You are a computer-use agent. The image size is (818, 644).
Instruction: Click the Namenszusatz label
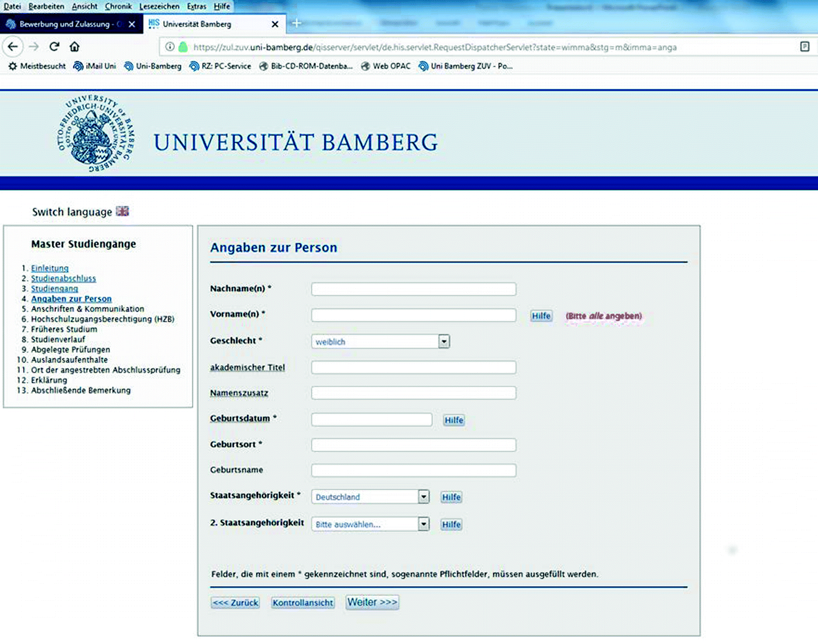(239, 393)
